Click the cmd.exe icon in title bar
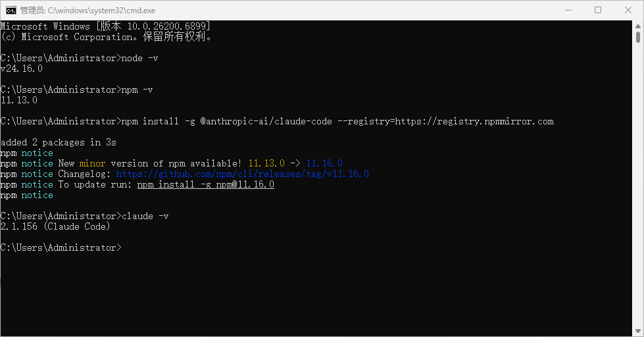Image resolution: width=644 pixels, height=337 pixels. click(11, 11)
